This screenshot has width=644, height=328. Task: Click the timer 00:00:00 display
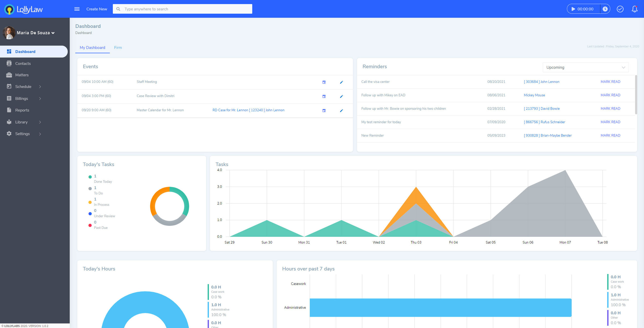585,9
